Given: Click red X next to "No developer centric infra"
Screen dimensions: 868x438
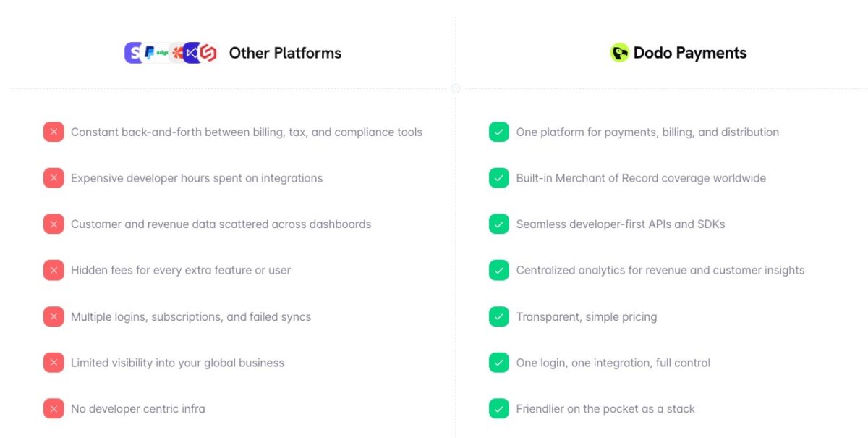Looking at the screenshot, I should [54, 409].
